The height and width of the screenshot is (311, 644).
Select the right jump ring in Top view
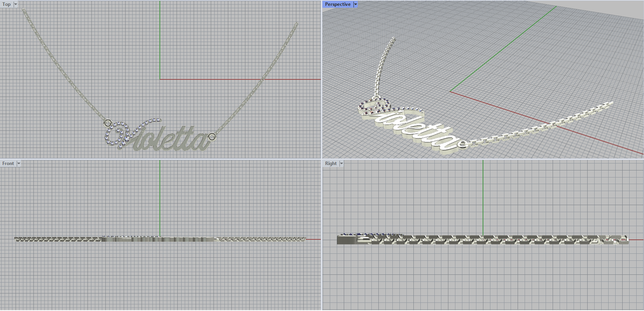pos(213,137)
